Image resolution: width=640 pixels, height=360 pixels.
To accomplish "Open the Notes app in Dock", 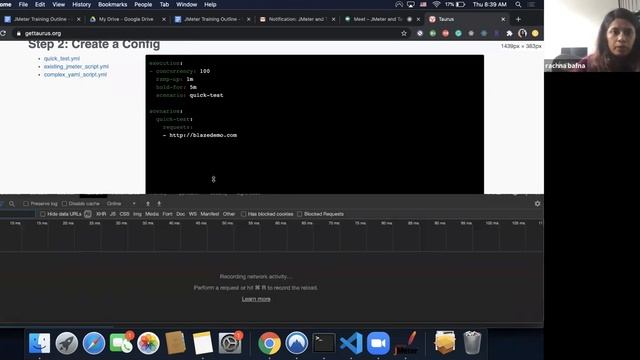I will click(x=203, y=343).
